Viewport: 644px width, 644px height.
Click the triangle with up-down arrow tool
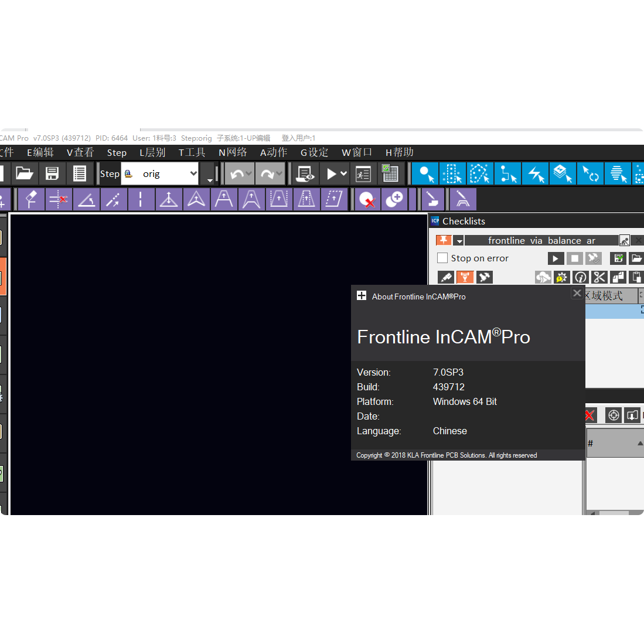[x=168, y=200]
